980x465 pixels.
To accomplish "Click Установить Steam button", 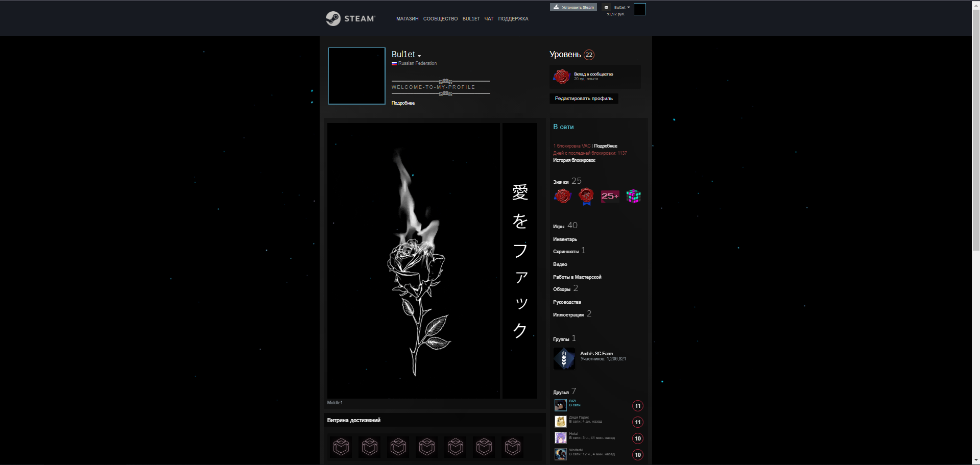I will [x=573, y=7].
